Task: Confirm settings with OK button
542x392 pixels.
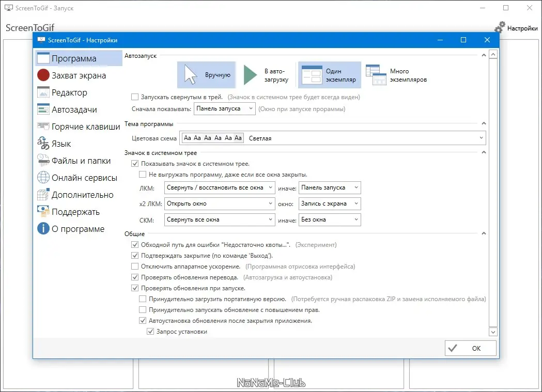Action: point(471,348)
